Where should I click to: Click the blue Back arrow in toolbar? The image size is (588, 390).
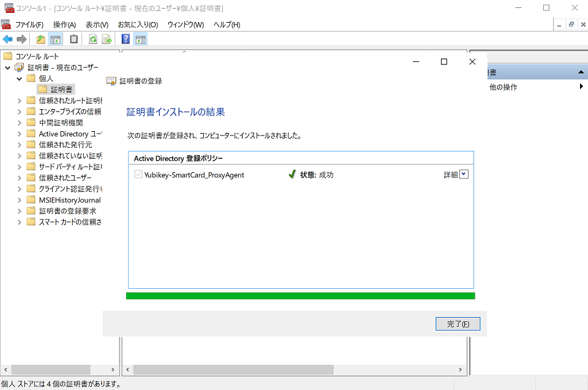[8, 39]
